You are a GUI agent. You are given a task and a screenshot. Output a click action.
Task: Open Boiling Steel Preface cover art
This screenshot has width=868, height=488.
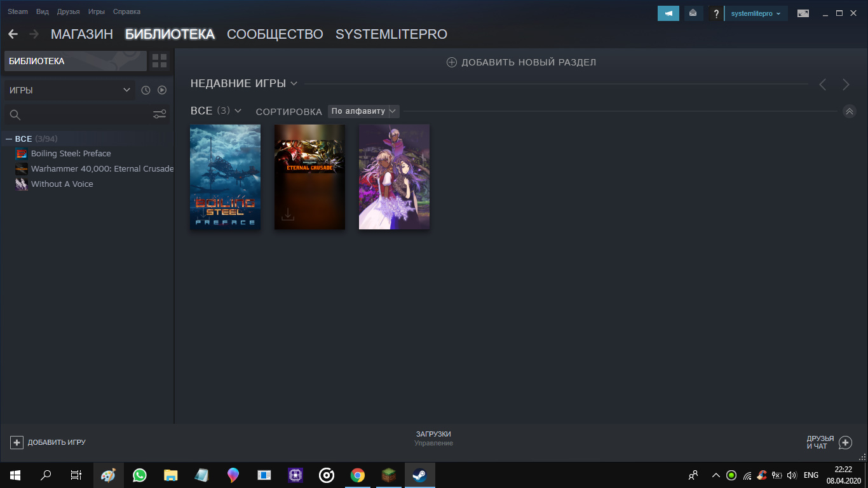tap(225, 177)
